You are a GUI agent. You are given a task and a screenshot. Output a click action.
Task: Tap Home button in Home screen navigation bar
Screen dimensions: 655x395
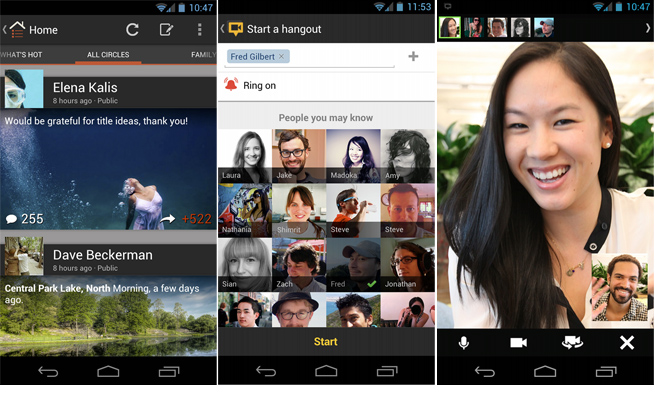click(x=108, y=372)
